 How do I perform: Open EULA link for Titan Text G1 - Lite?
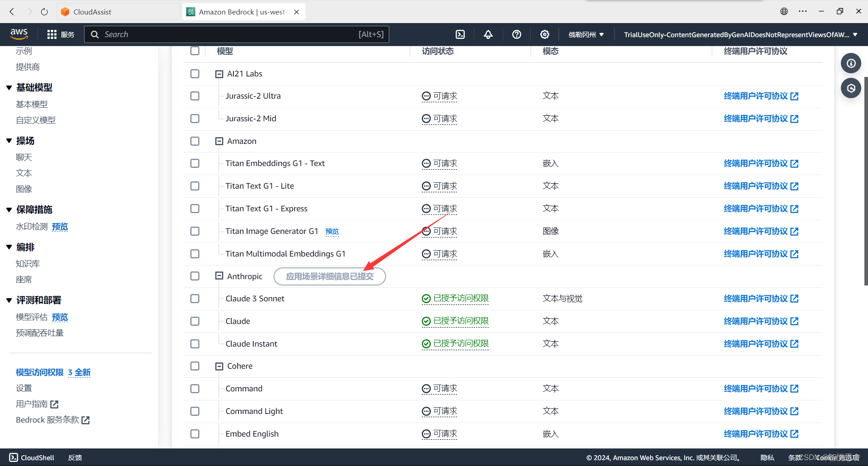[761, 186]
